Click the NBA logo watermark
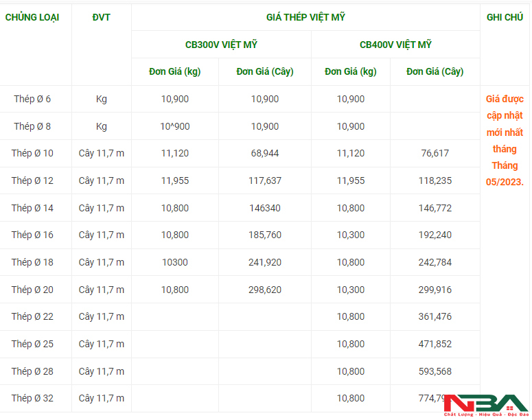The width and height of the screenshot is (532, 420). pos(486,406)
